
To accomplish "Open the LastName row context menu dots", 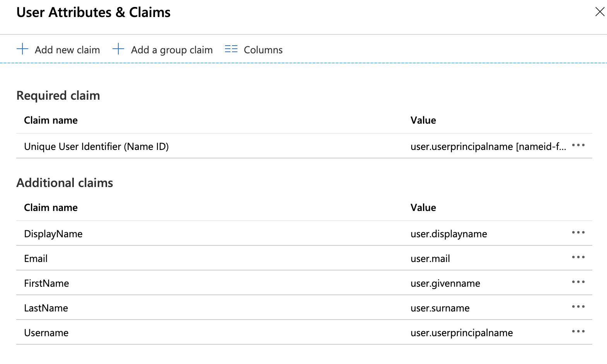I will click(578, 307).
